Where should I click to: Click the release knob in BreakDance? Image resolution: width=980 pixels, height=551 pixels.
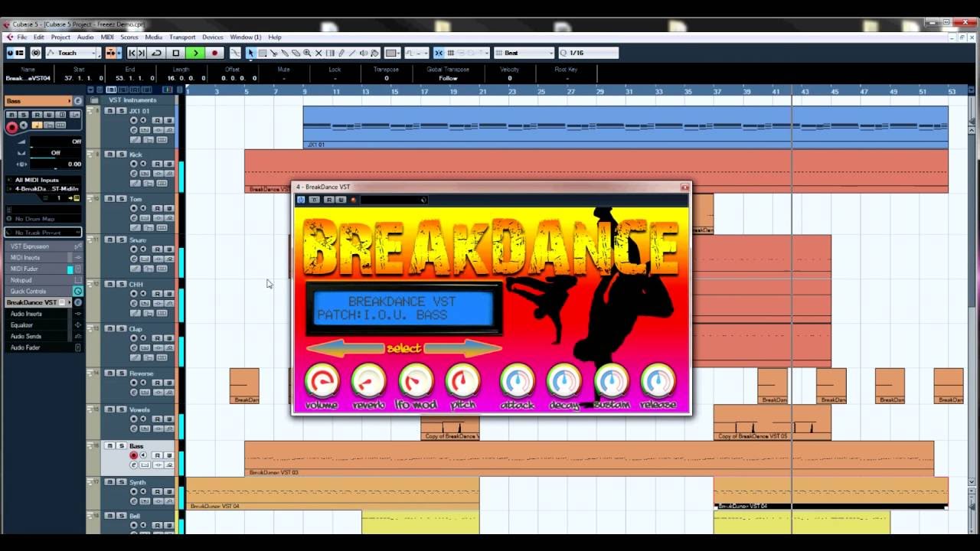(658, 380)
